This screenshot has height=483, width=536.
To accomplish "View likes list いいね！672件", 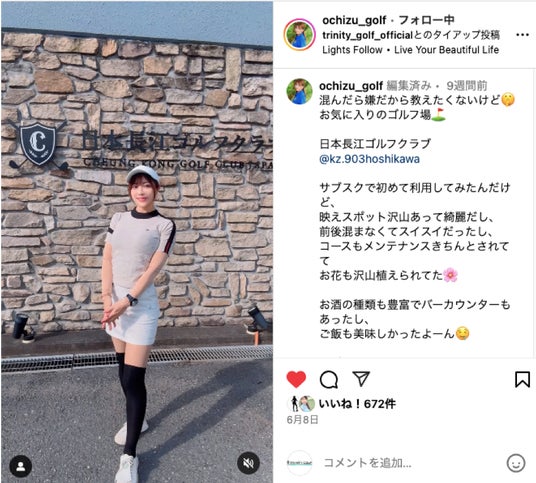I will tap(357, 404).
